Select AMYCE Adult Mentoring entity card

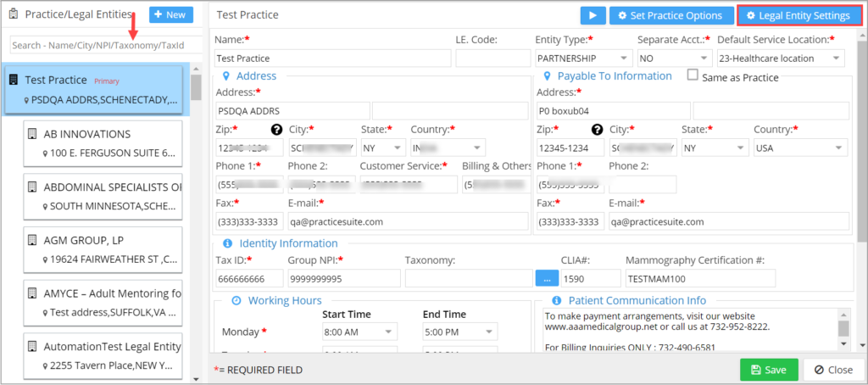point(103,303)
